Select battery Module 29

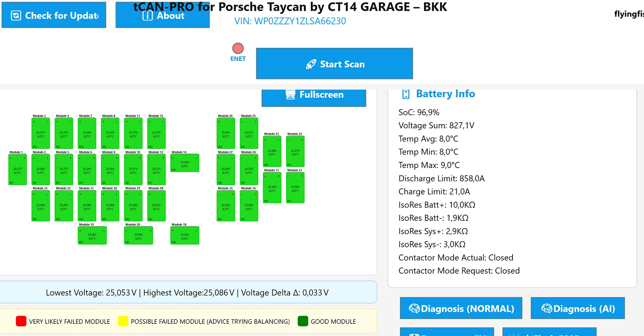(133, 206)
